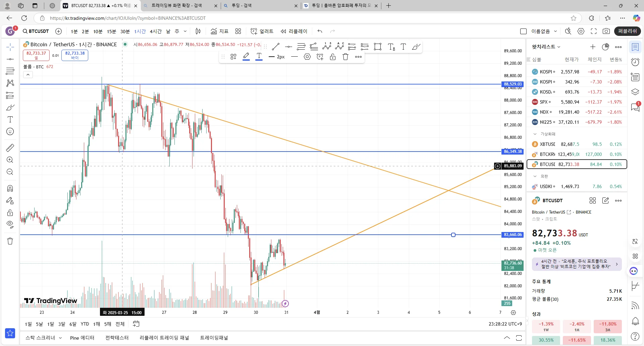Take chart snapshot with camera icon
Viewport: 644px width, 346px height.
pyautogui.click(x=606, y=31)
